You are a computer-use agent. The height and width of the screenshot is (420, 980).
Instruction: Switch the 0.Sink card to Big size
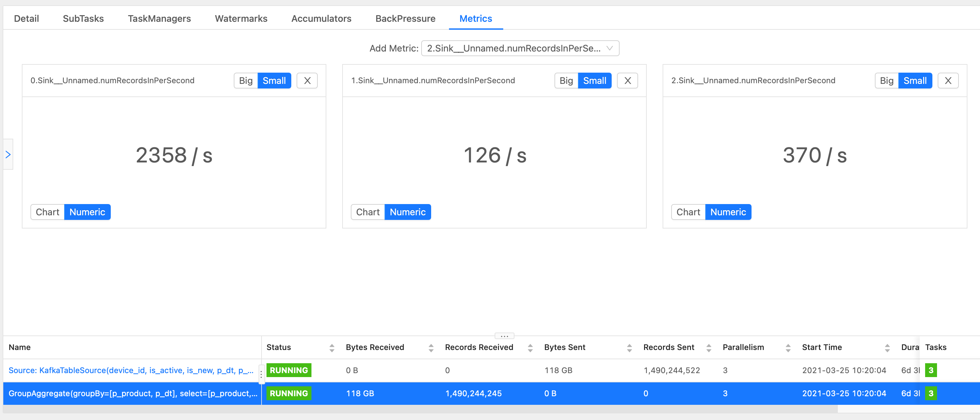[x=245, y=81]
